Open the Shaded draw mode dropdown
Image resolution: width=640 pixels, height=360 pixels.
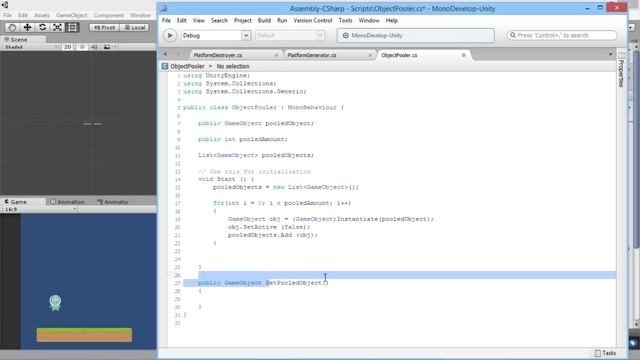[31, 47]
